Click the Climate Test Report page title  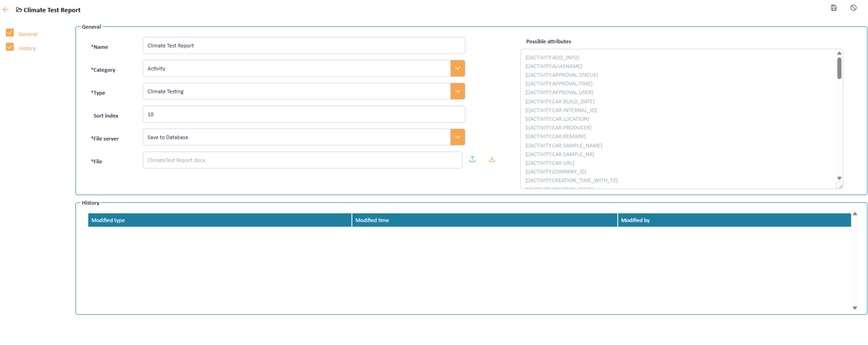click(x=52, y=10)
